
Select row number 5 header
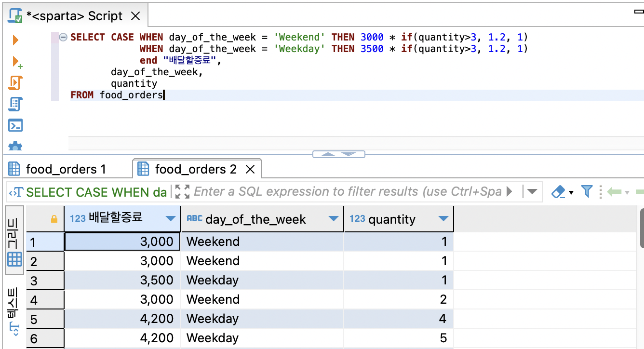click(45, 319)
